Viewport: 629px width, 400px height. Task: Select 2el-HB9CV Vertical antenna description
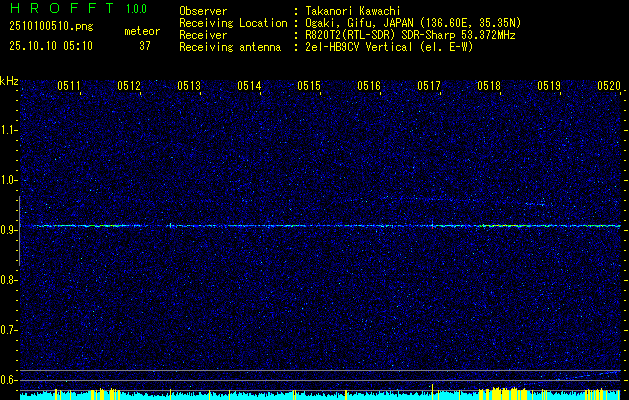390,47
